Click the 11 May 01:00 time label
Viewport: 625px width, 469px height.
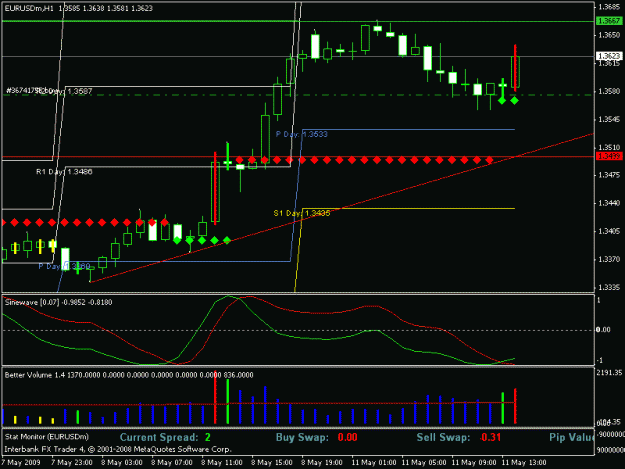pyautogui.click(x=374, y=463)
